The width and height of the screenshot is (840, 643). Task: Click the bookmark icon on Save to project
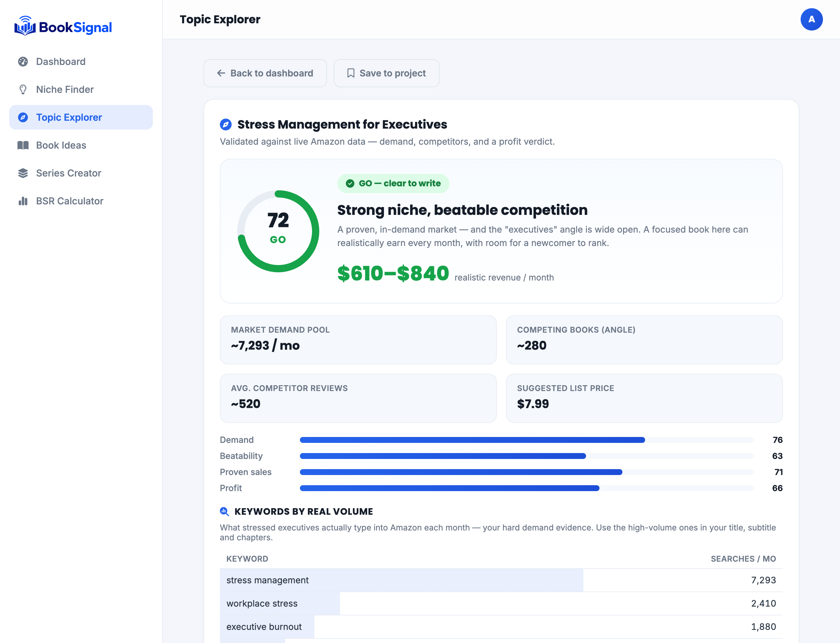point(351,73)
